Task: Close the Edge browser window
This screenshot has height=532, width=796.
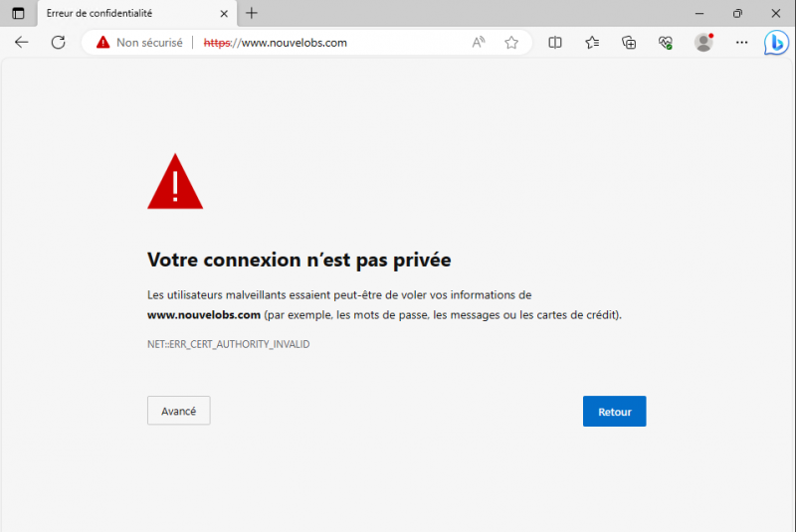Action: tap(776, 13)
